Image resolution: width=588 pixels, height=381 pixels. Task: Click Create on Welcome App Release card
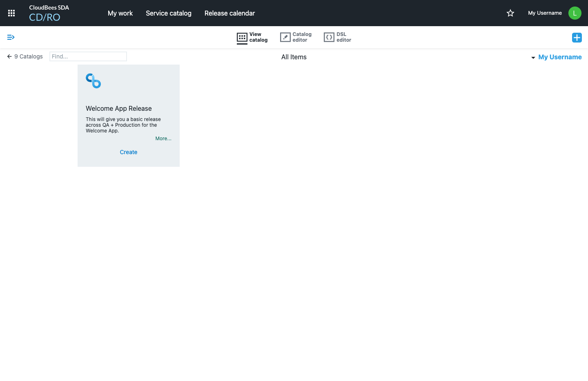129,152
